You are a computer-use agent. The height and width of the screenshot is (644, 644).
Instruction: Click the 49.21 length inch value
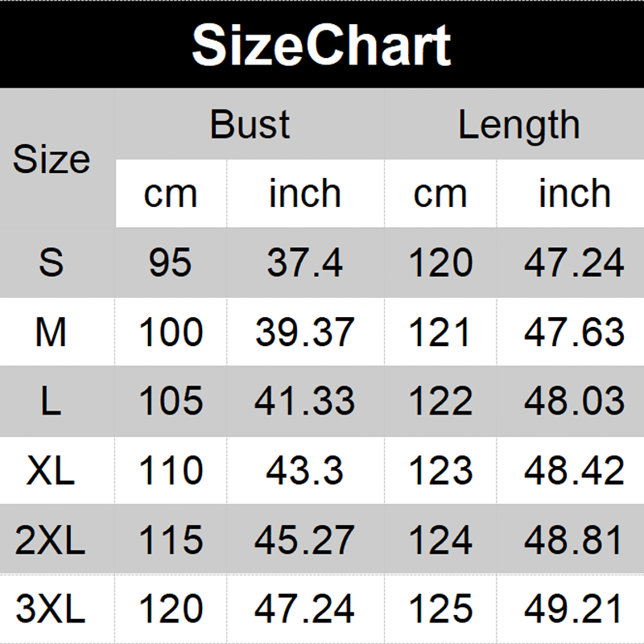(574, 609)
